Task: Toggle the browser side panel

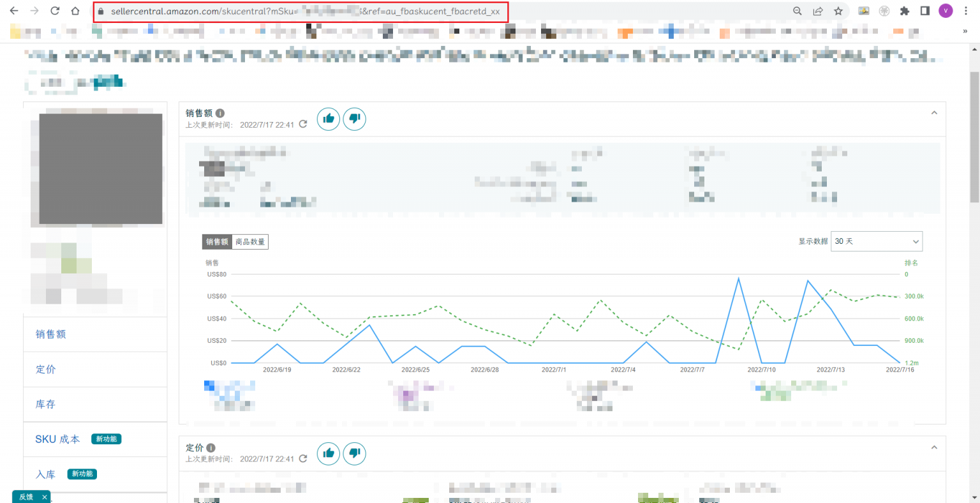Action: click(x=925, y=11)
